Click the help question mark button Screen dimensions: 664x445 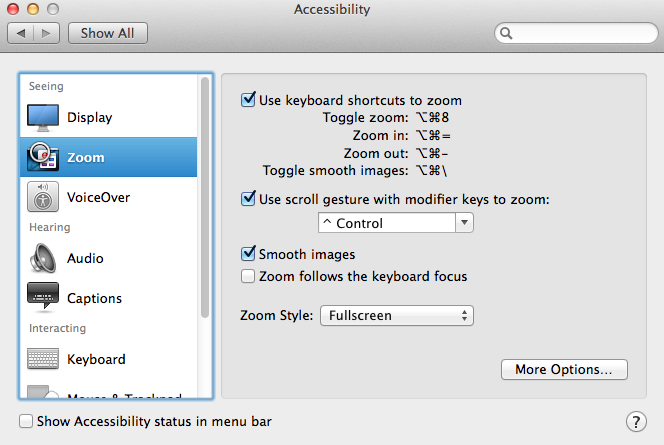pos(636,422)
